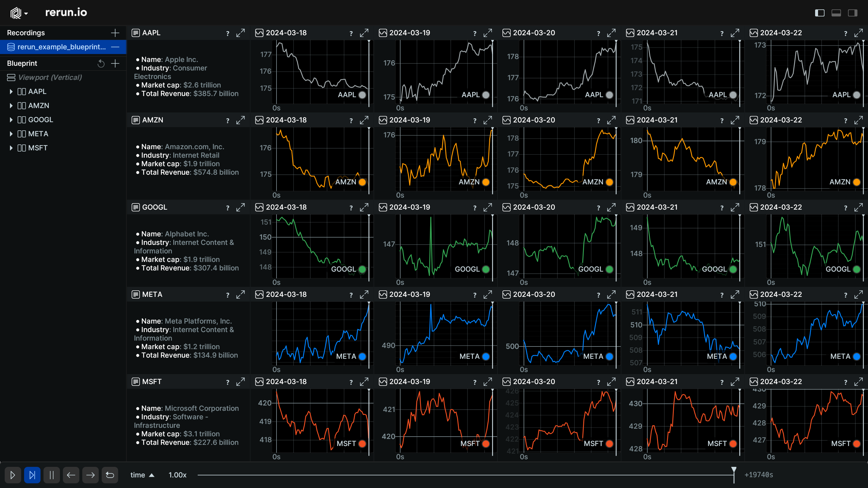
Task: Select the AAPL text view tab
Action: click(x=146, y=33)
